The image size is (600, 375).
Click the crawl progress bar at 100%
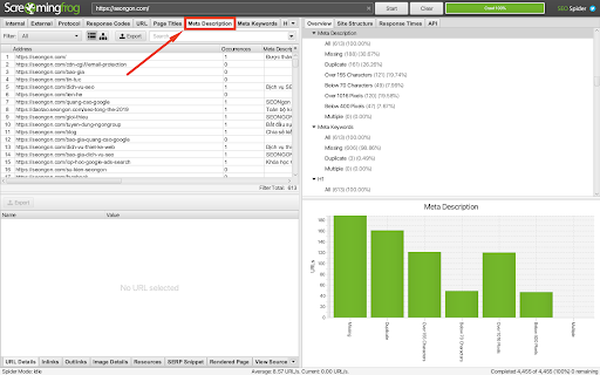tap(495, 8)
